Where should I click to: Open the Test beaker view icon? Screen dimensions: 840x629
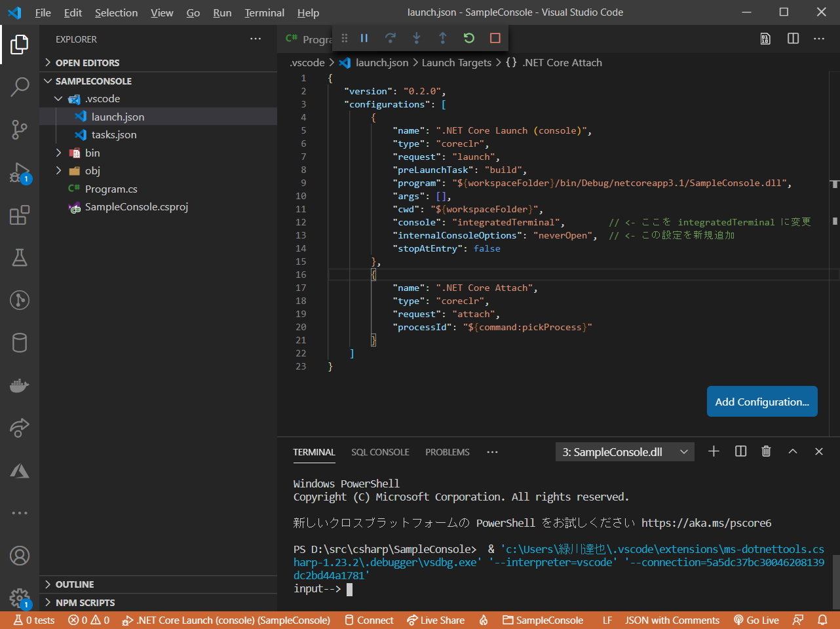[x=20, y=257]
